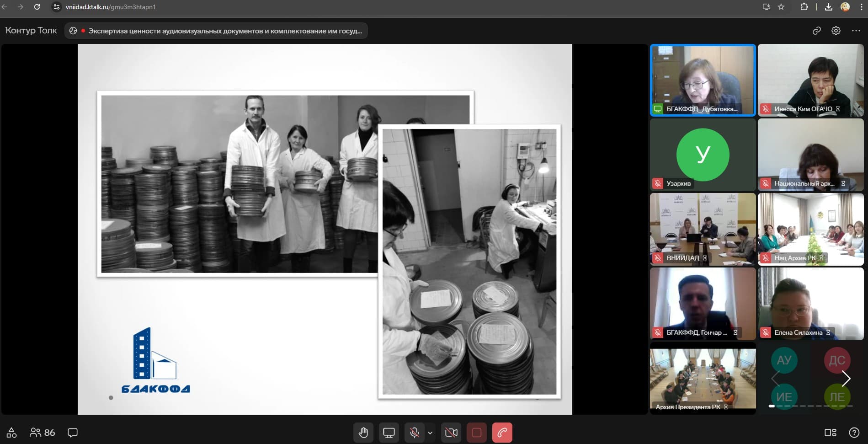The width and height of the screenshot is (868, 444).
Task: Change the video layout view
Action: point(830,433)
